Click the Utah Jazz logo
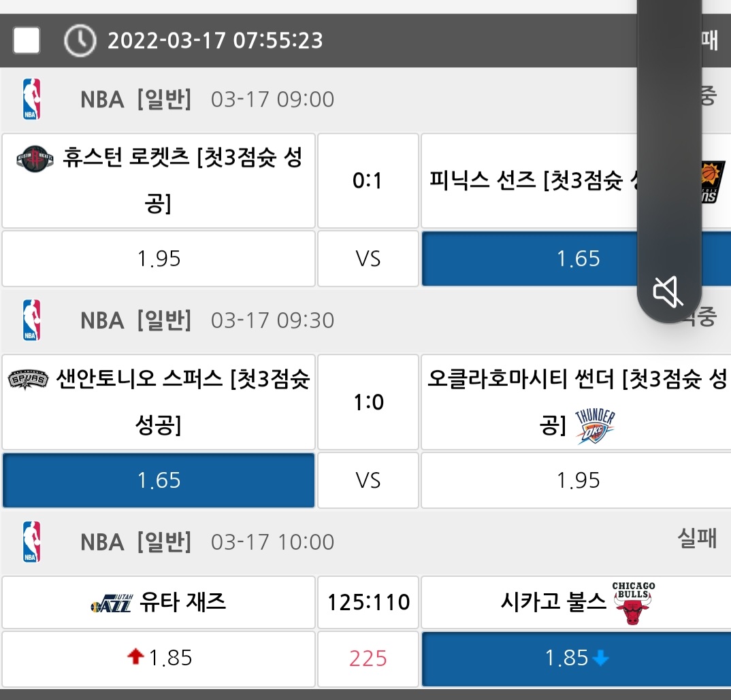The image size is (731, 700). point(110,603)
